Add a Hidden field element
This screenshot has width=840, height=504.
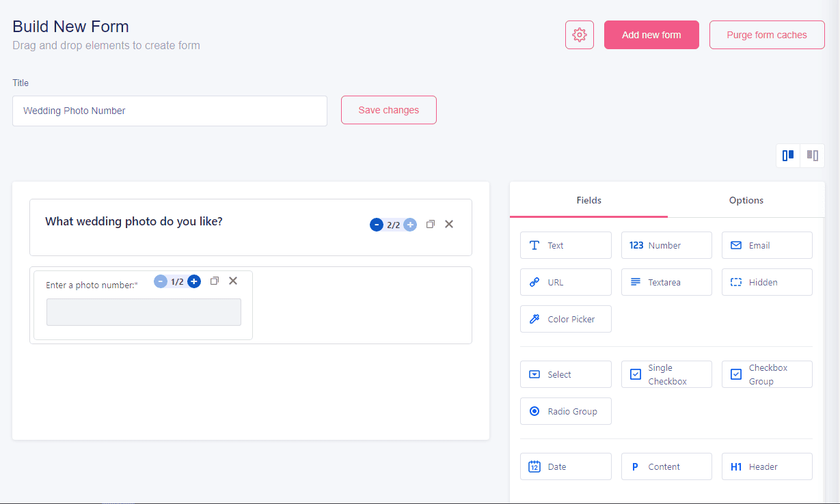coord(767,282)
